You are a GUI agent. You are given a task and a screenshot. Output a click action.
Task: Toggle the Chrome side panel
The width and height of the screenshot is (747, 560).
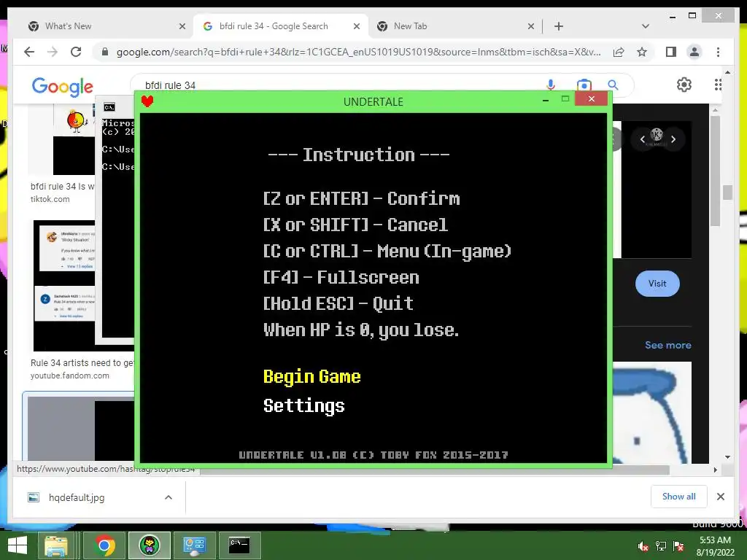[x=671, y=52]
